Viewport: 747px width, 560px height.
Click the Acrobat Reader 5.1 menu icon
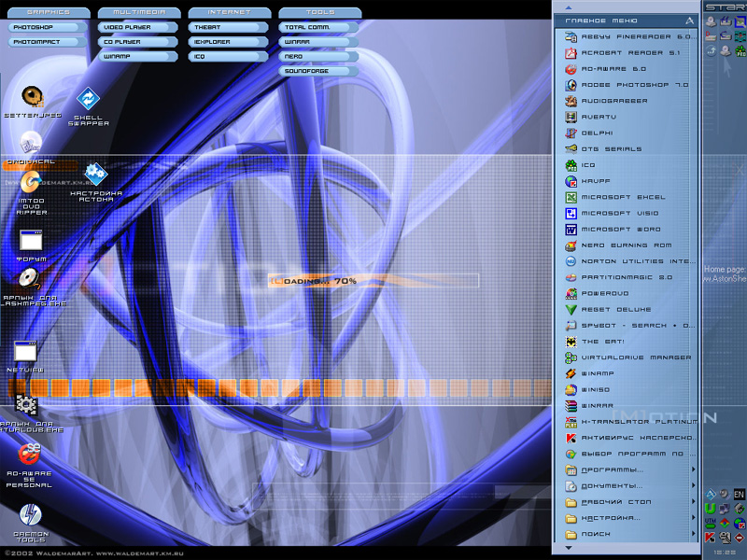click(x=571, y=53)
